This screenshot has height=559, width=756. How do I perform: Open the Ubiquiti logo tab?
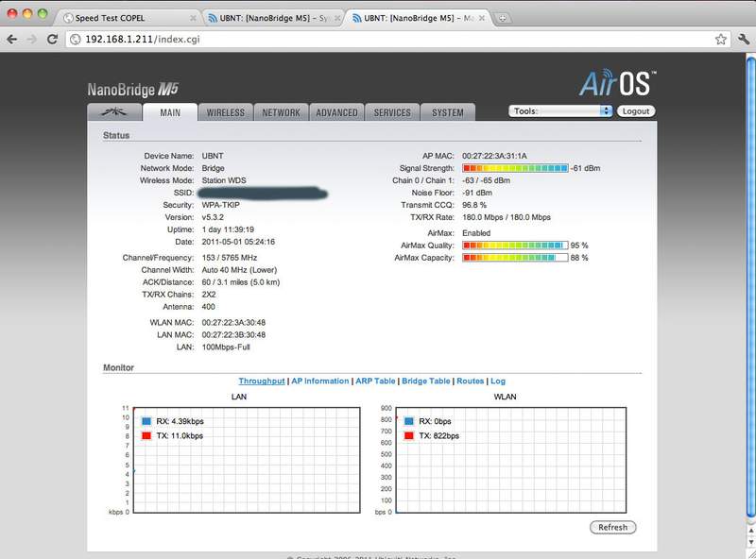tap(114, 112)
